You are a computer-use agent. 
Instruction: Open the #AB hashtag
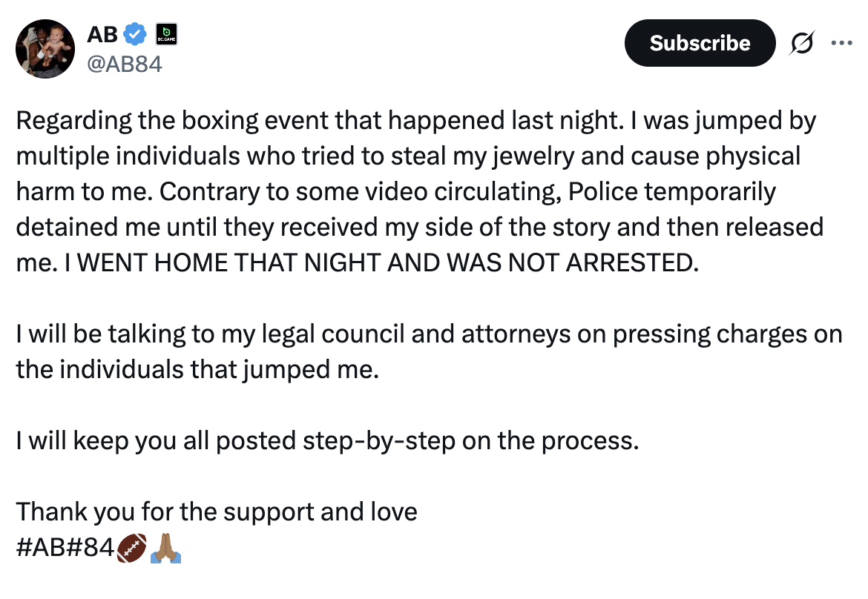point(42,548)
